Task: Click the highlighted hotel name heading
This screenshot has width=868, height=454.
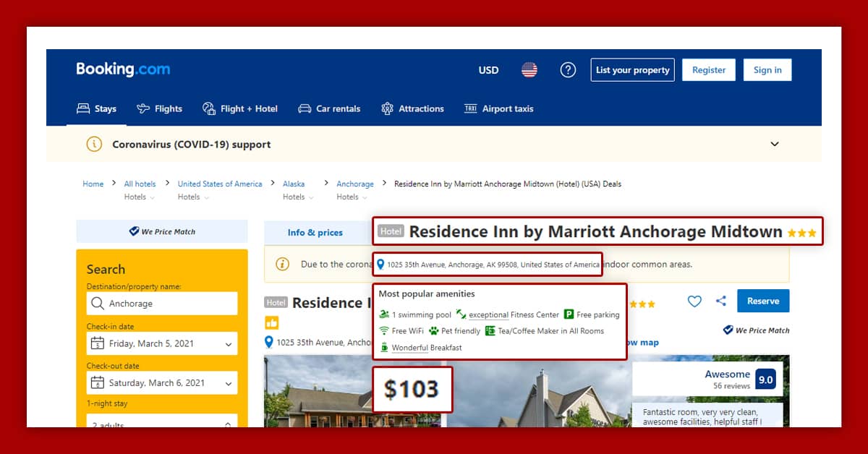Action: click(x=595, y=231)
